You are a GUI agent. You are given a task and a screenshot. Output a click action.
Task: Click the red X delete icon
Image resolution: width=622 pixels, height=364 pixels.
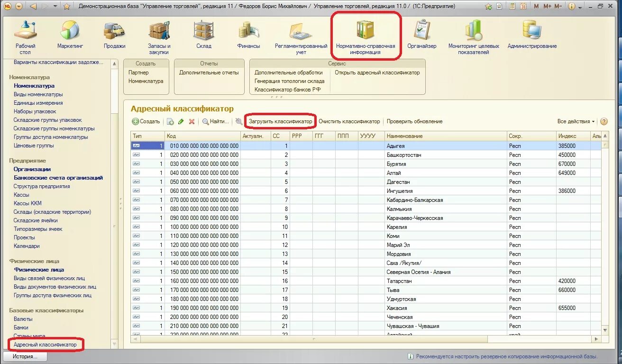click(192, 121)
